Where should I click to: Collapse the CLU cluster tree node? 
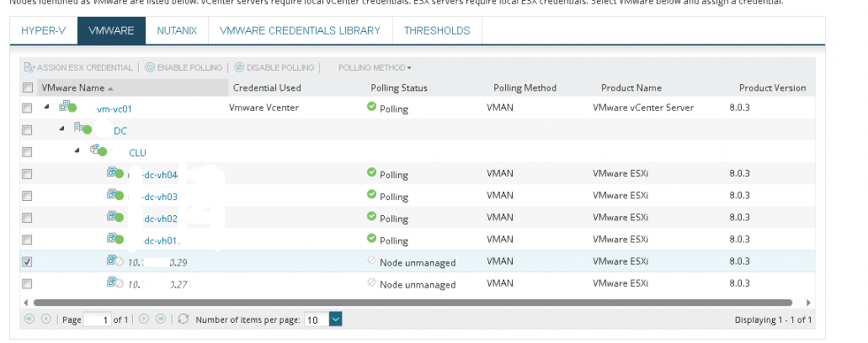pyautogui.click(x=77, y=150)
